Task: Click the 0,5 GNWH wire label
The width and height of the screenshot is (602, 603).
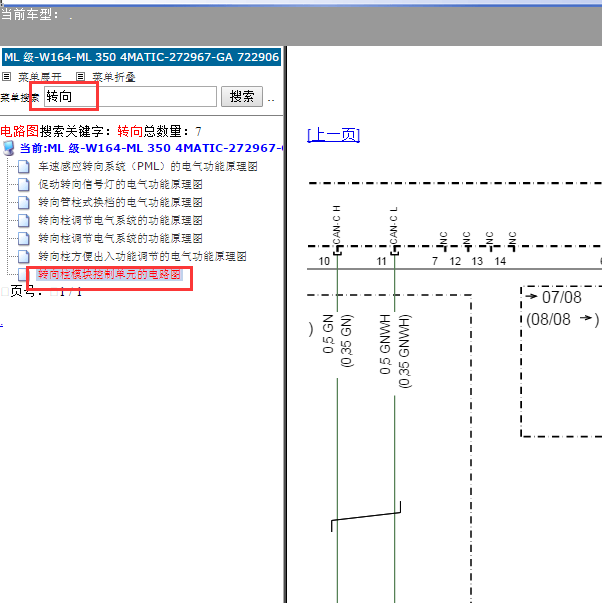Action: pos(385,344)
